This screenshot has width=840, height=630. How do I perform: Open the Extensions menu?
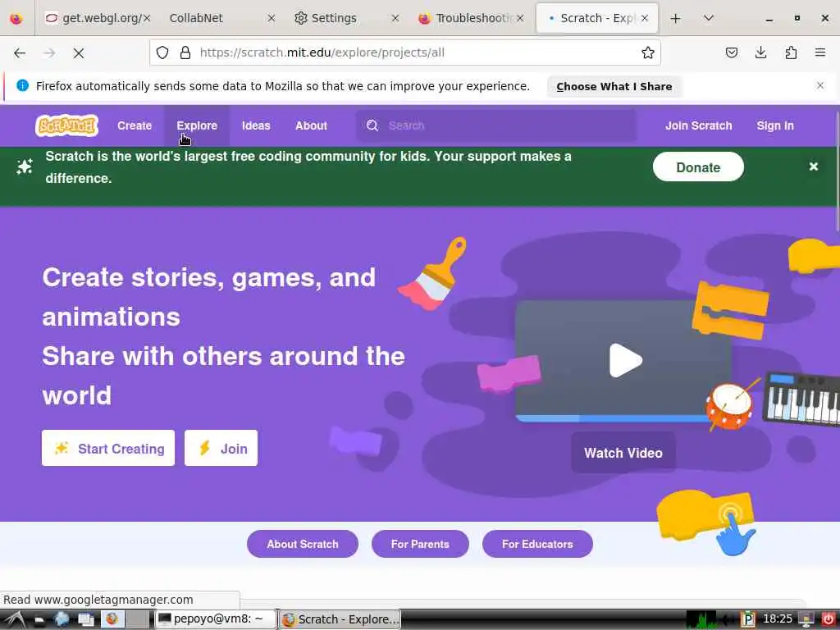pos(791,52)
